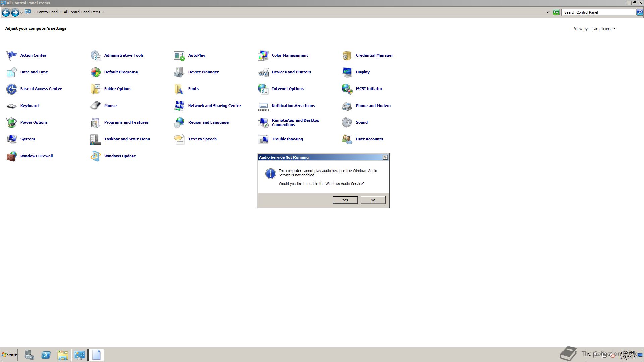Close the Audio Service Not Running dialog

tap(385, 157)
